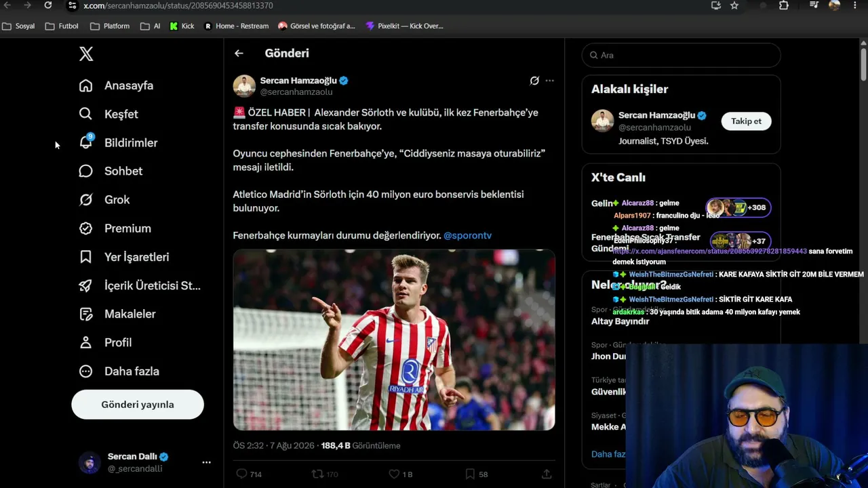
Task: Click the Grok icon on the post header
Action: (534, 81)
